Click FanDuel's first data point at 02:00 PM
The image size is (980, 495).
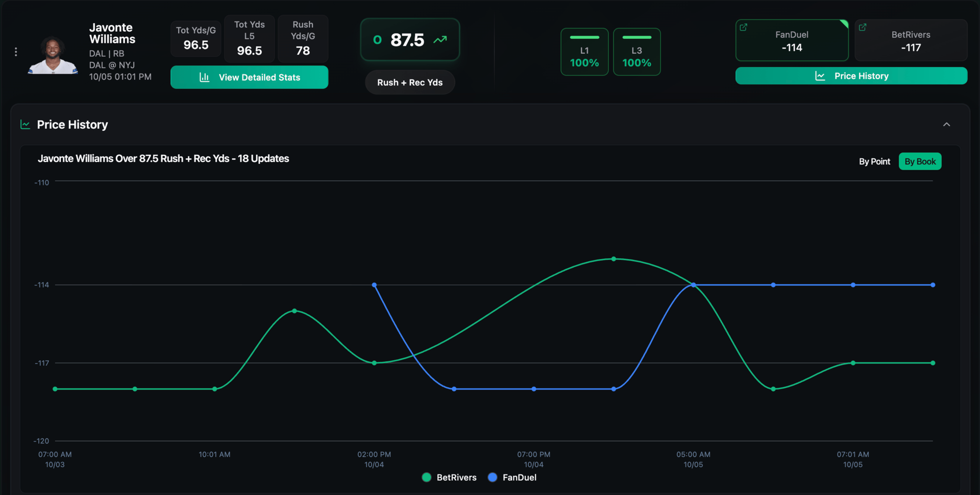point(374,285)
